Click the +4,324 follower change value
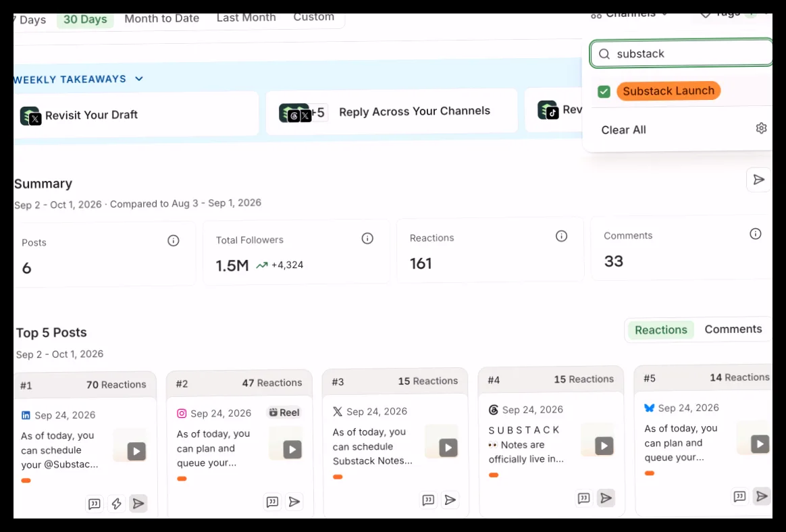 (x=287, y=265)
